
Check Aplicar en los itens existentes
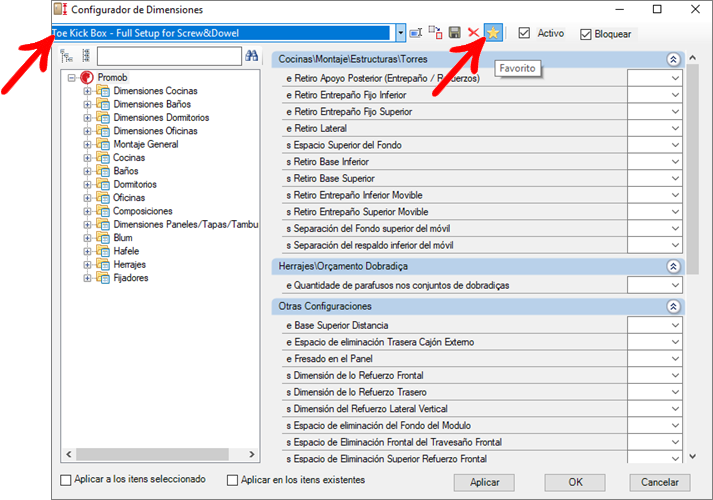[233, 480]
